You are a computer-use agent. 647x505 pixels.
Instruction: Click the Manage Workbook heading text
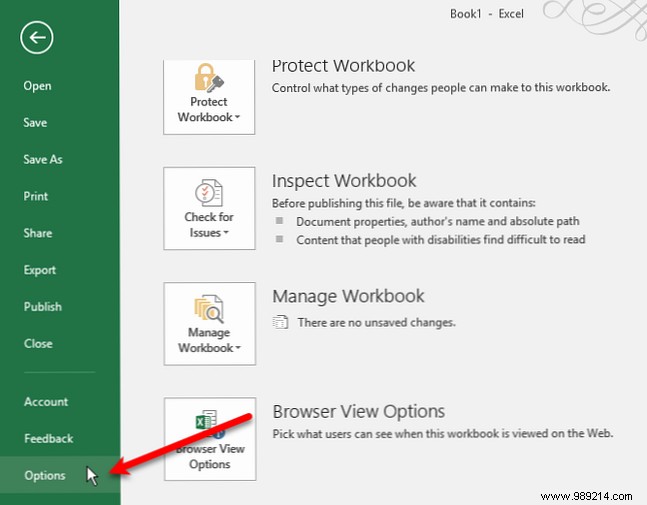tap(348, 296)
